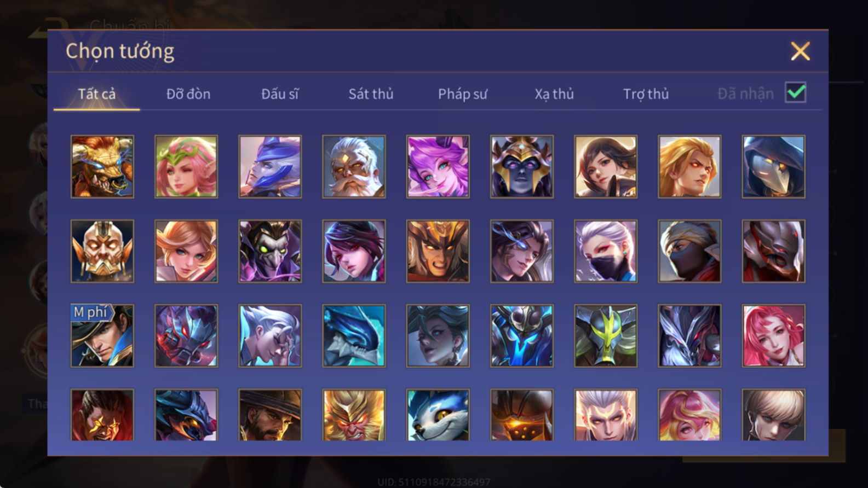Choose the green-eyed purple hooded hero
This screenshot has height=488, width=868.
pyautogui.click(x=270, y=251)
